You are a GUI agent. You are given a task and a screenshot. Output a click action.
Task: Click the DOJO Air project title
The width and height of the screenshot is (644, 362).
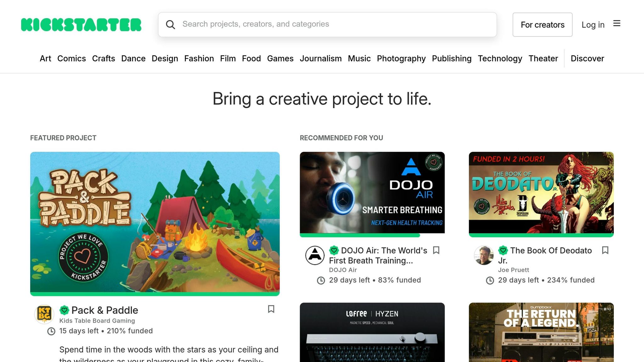378,255
